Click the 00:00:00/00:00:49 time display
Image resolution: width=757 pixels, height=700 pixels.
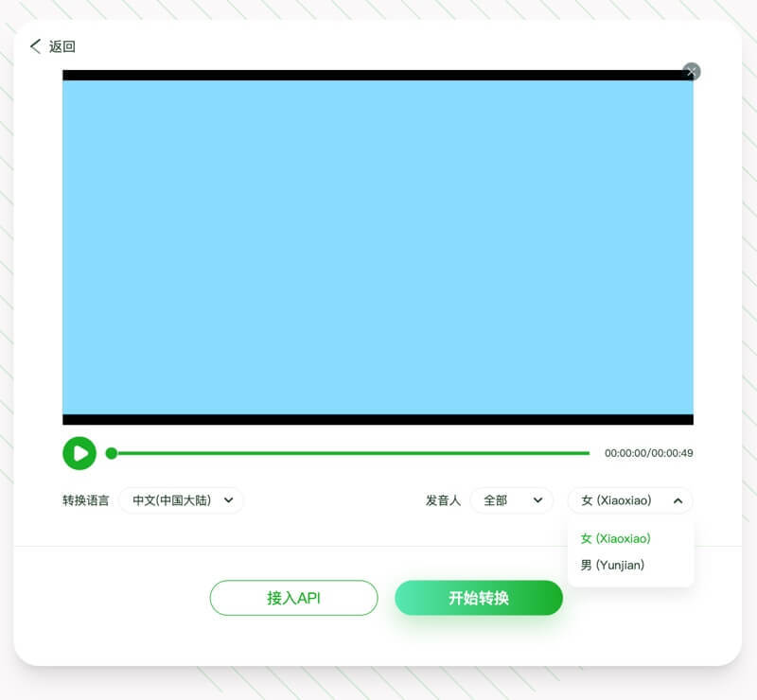(648, 453)
